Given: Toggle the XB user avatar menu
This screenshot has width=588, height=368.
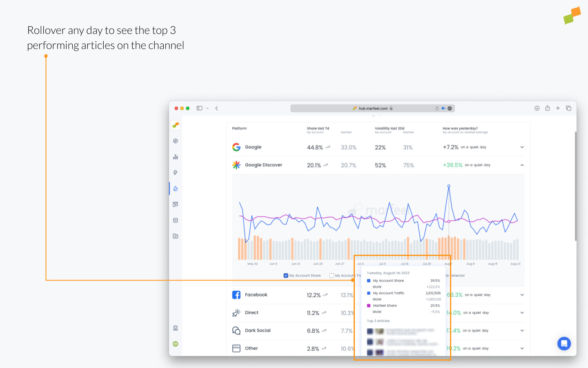Looking at the screenshot, I should (x=175, y=344).
